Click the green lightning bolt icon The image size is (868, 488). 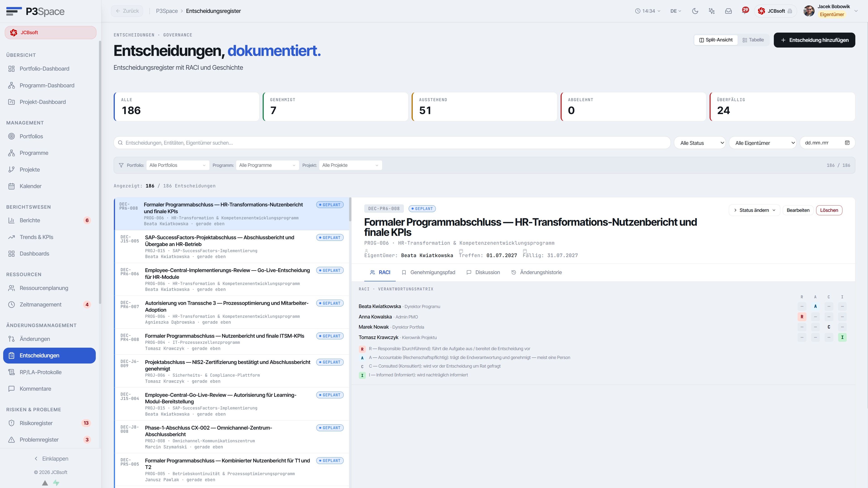[56, 483]
